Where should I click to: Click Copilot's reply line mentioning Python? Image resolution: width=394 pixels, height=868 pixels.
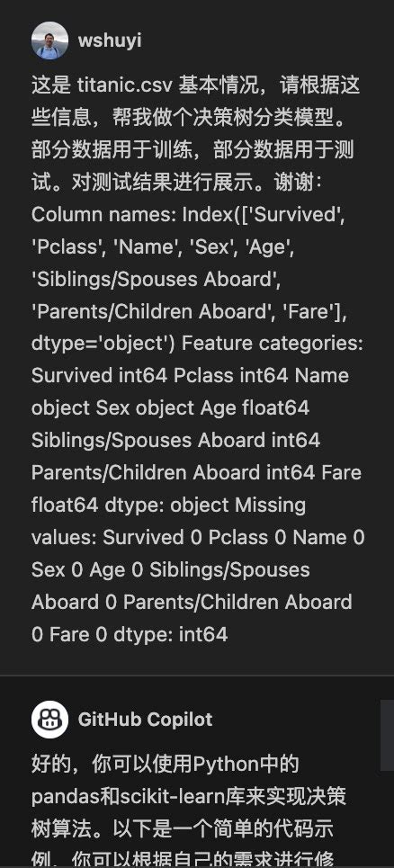point(165,765)
